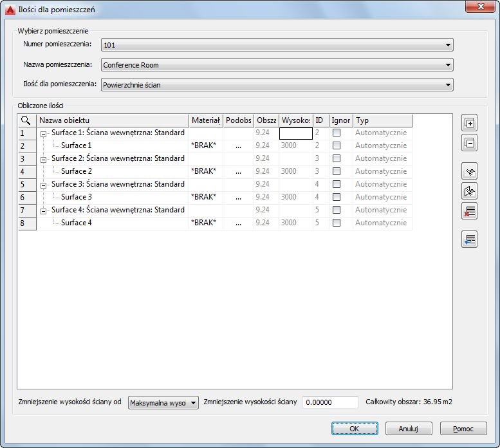The height and width of the screenshot is (448, 500).
Task: Tick Ignor checkbox in row 2 Surface 1
Action: point(336,145)
